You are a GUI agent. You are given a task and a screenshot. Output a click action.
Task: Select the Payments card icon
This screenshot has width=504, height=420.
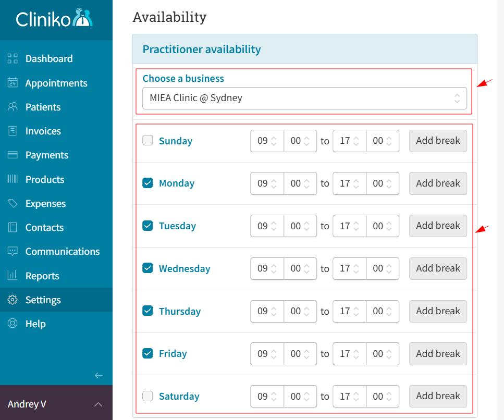(13, 155)
